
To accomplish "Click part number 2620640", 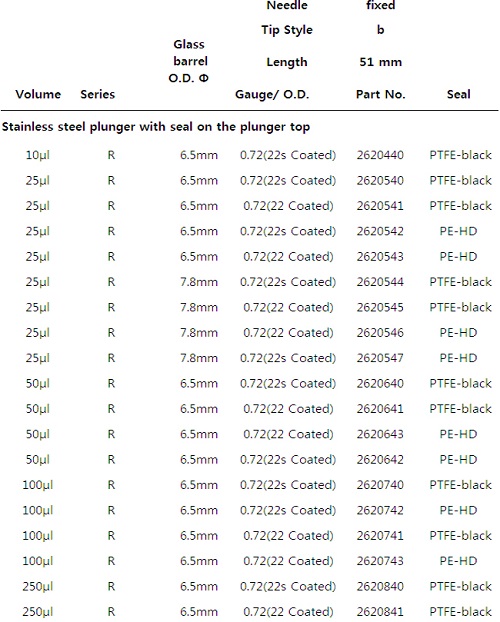I will tap(380, 383).
